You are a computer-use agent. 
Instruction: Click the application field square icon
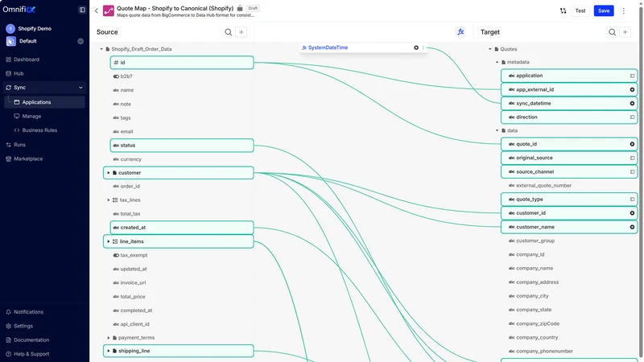(x=632, y=76)
